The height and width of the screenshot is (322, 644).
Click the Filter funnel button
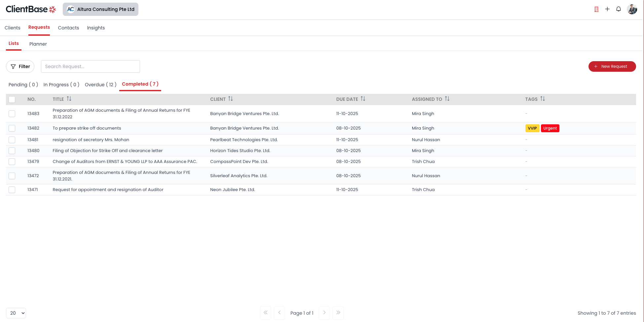[20, 66]
